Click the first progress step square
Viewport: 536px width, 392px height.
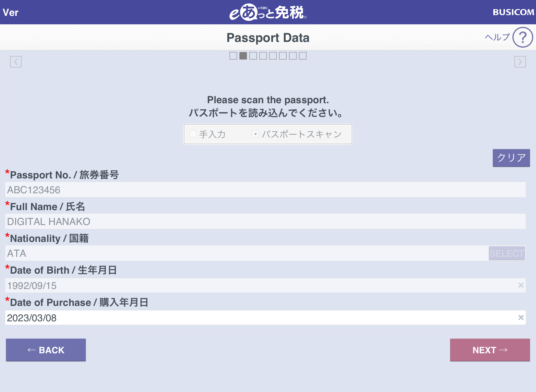[x=233, y=56]
